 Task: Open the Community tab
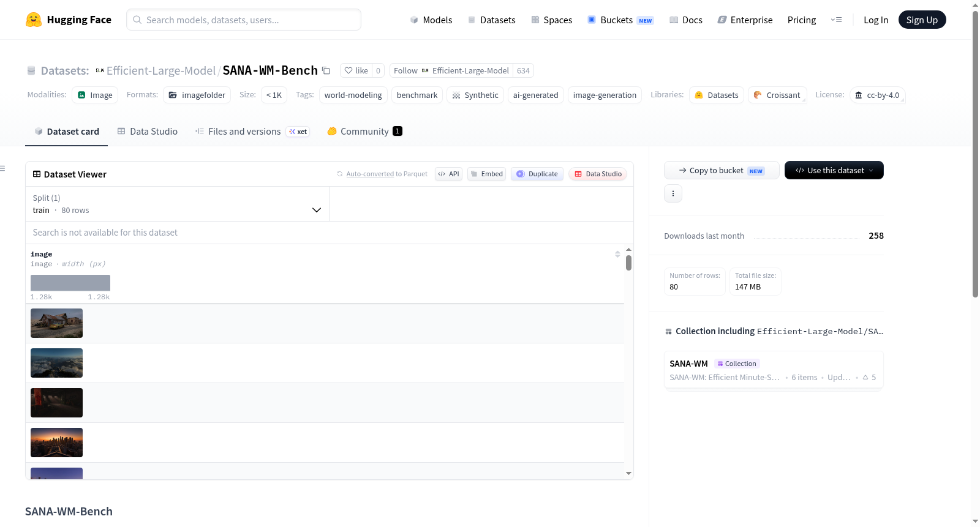[364, 131]
